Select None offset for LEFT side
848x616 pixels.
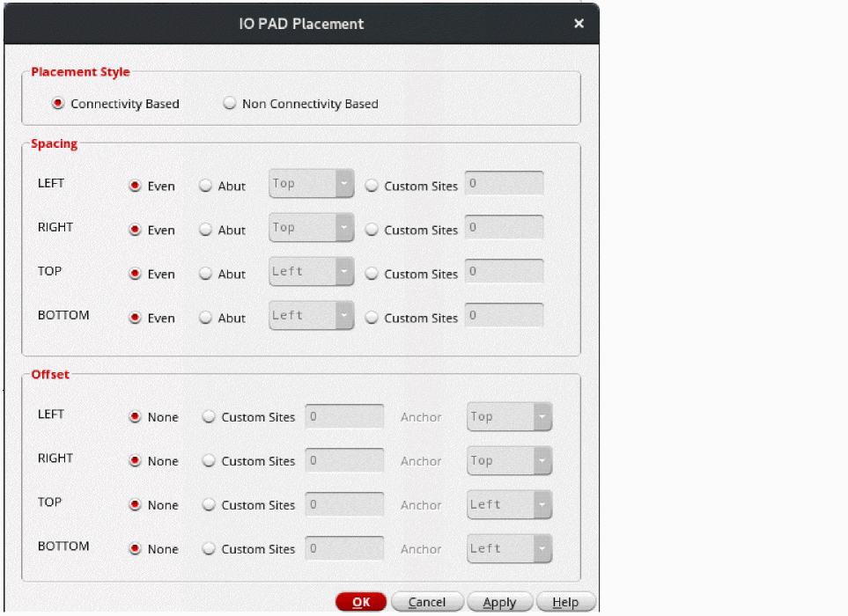135,416
